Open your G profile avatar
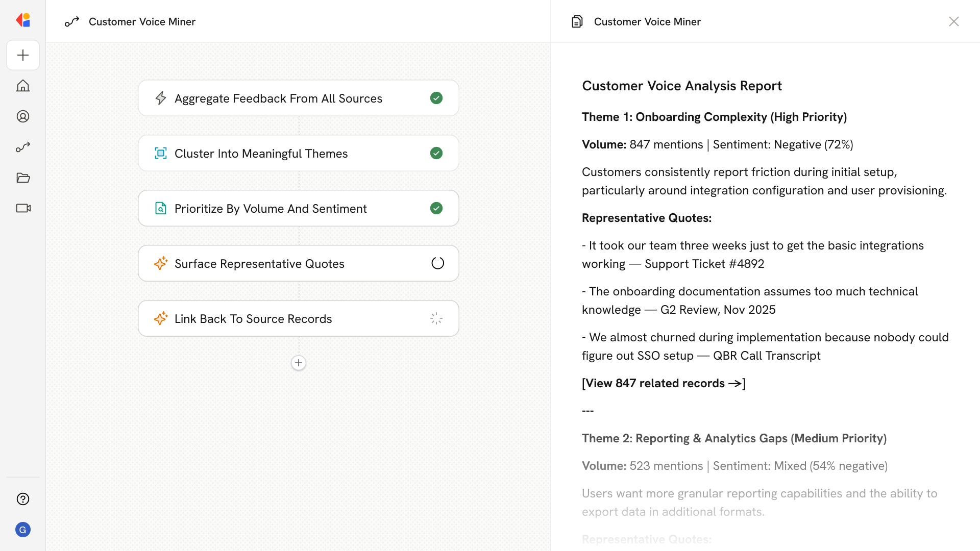The height and width of the screenshot is (551, 980). pyautogui.click(x=23, y=530)
